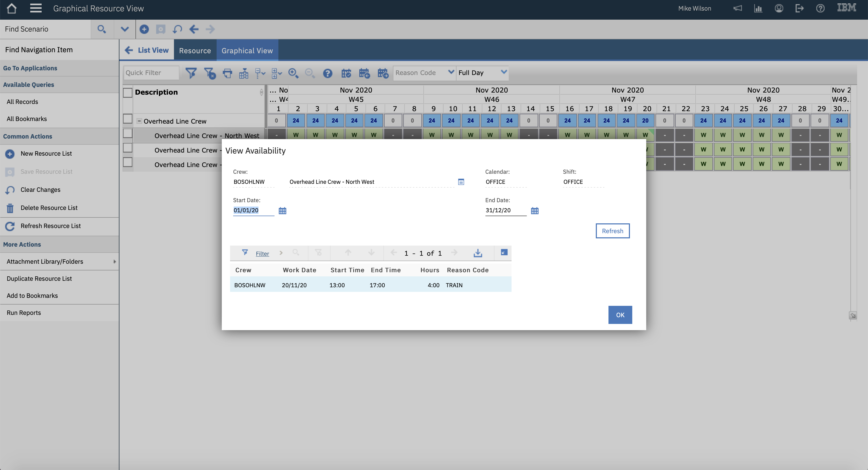Check the Overhead Line Crew row checkbox

pos(128,119)
